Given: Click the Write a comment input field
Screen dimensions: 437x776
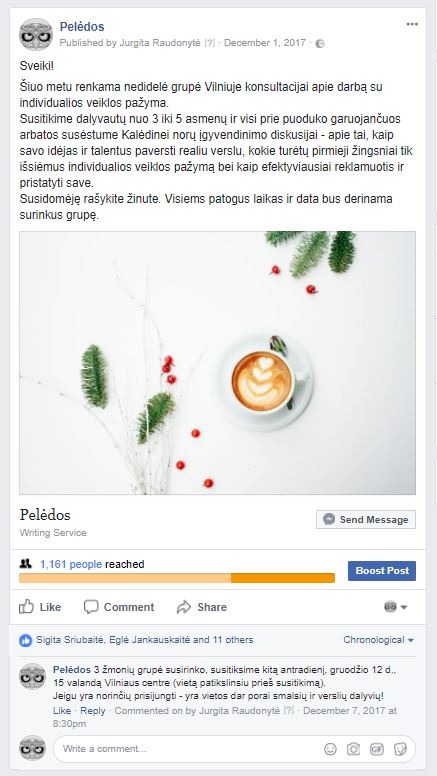Looking at the screenshot, I should (188, 749).
